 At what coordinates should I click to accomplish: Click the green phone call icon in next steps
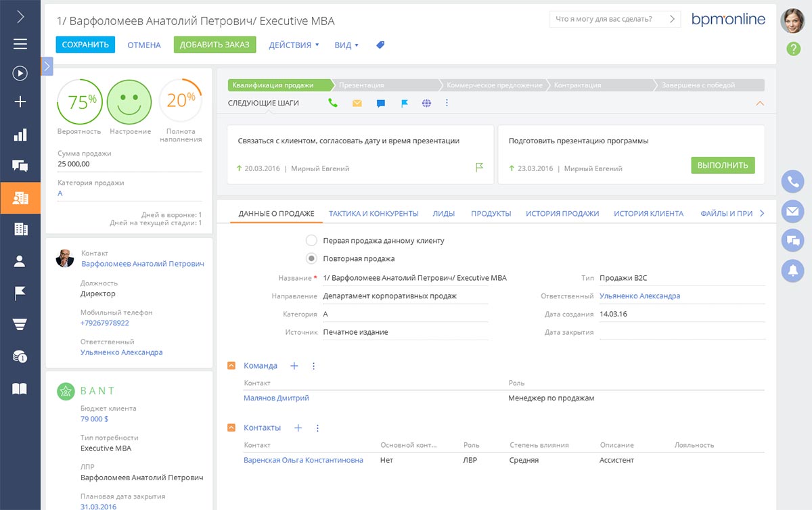333,103
